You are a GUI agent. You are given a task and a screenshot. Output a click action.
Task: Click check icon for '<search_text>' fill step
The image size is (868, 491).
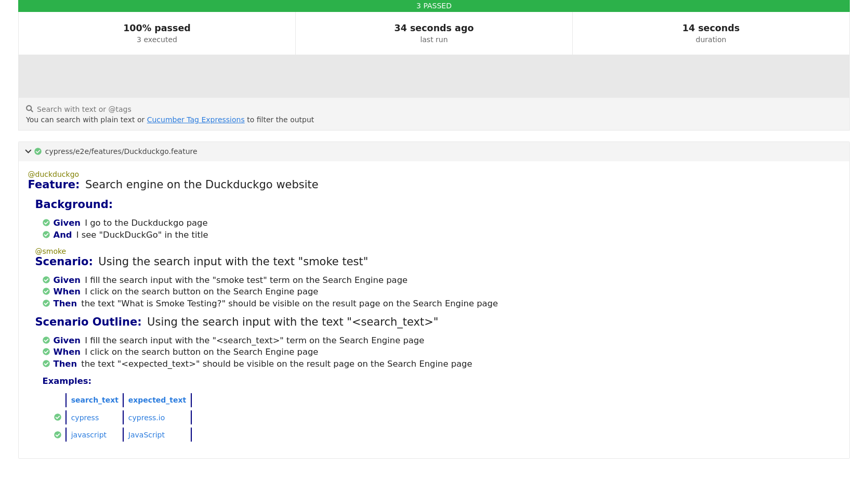click(x=46, y=340)
